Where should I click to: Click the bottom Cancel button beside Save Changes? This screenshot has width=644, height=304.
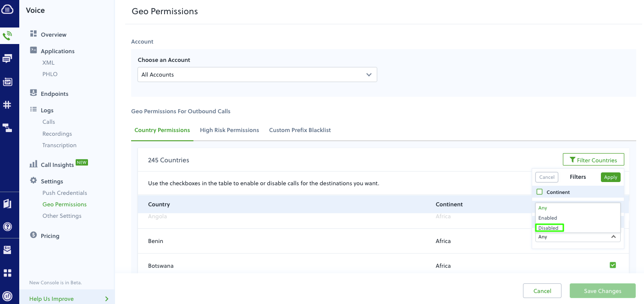tap(542, 291)
